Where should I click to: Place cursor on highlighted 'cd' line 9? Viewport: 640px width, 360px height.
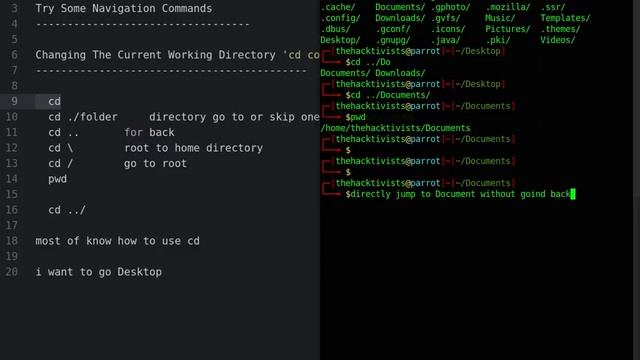tap(54, 101)
